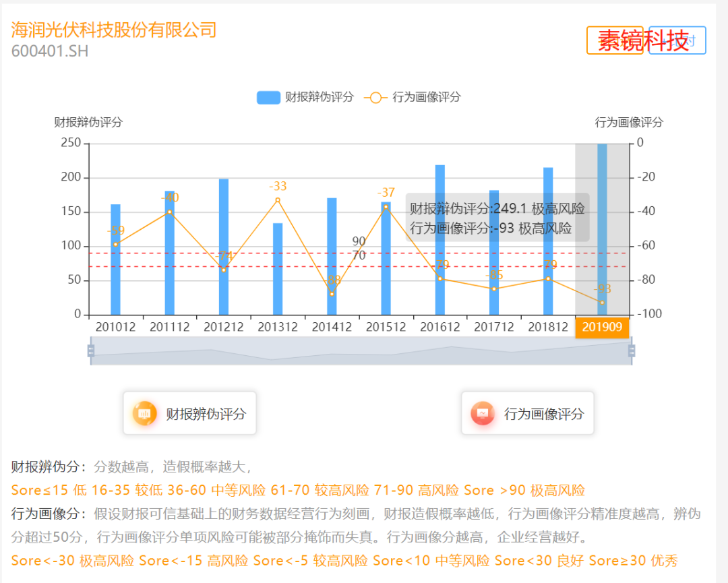
Task: Click the x-axis label 201012
Action: click(x=116, y=328)
